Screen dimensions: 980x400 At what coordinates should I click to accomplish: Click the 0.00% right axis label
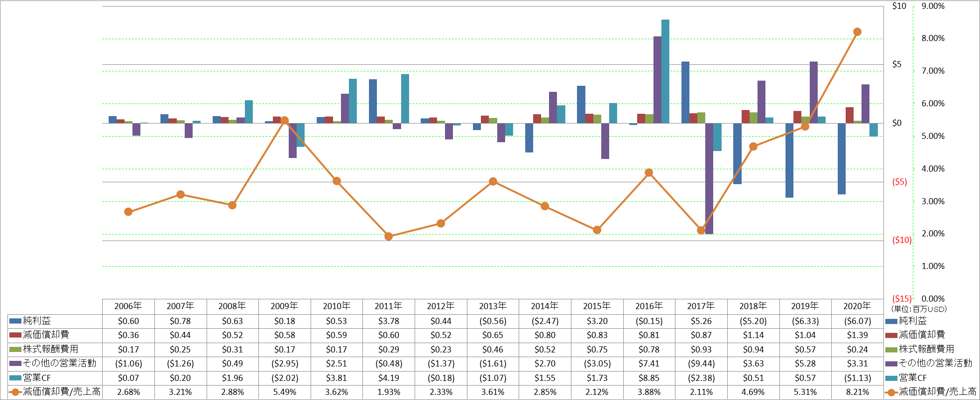point(933,299)
